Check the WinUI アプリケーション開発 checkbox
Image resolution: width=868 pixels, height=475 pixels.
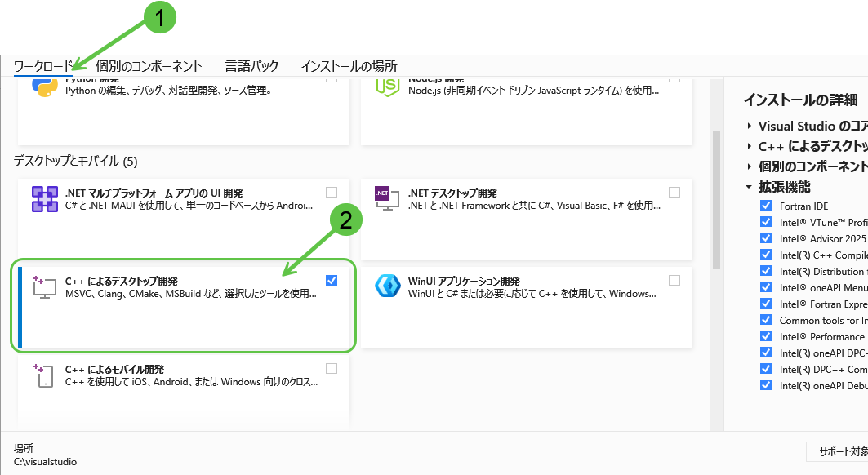point(674,280)
